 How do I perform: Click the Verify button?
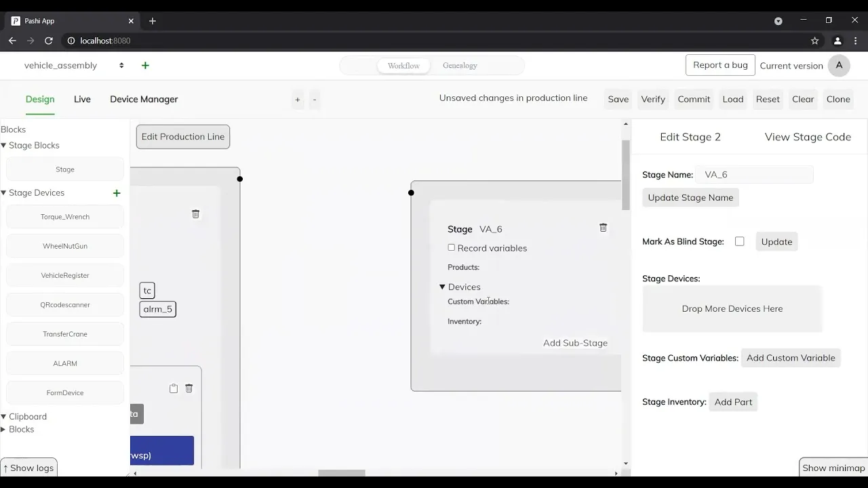click(x=653, y=99)
